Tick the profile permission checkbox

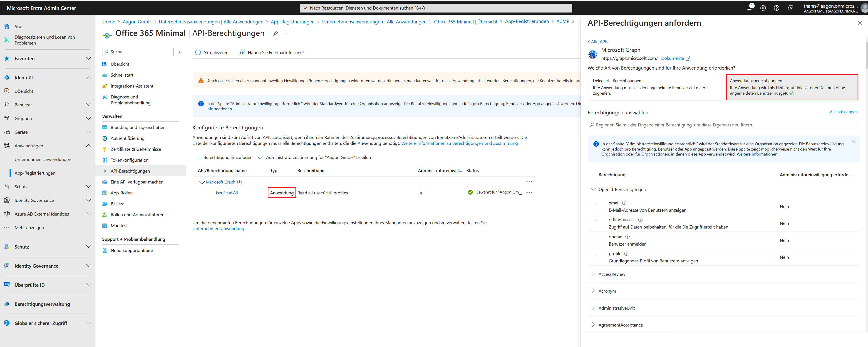[593, 257]
